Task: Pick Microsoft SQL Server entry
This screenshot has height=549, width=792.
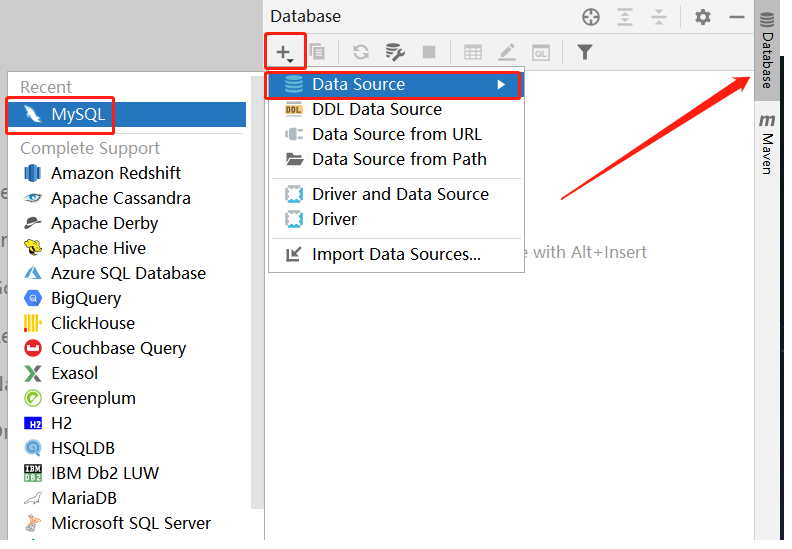Action: pyautogui.click(x=126, y=523)
